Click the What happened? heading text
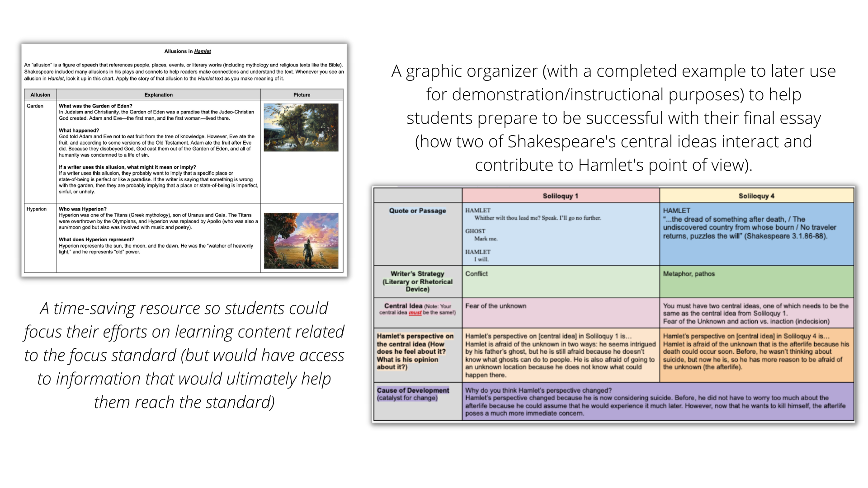Viewport: 868px width, 488px height. tap(79, 131)
